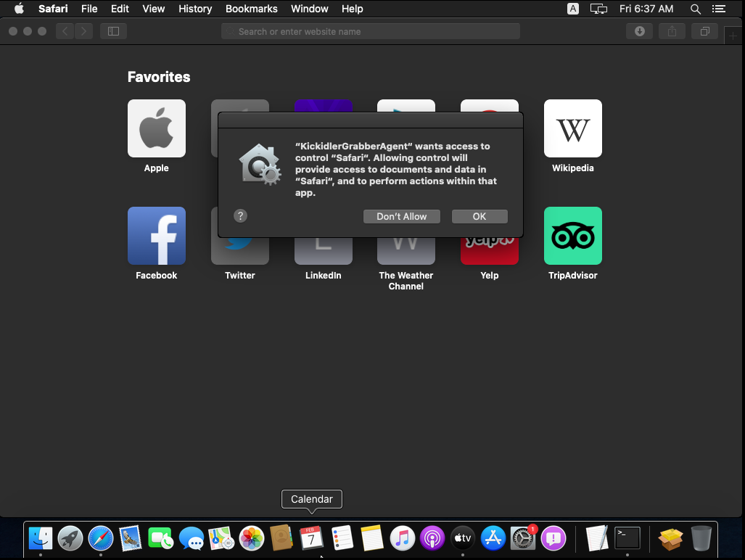This screenshot has width=745, height=560.
Task: Focus the search or website address field
Action: click(x=371, y=31)
